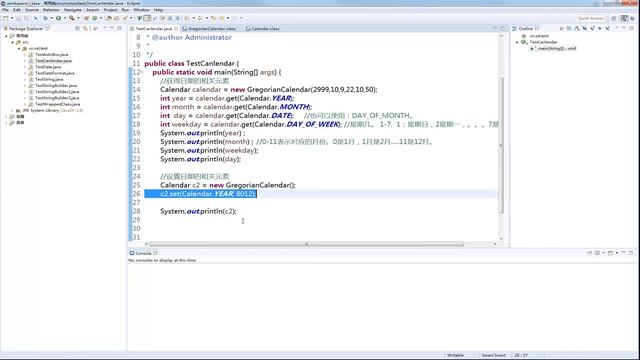Open dropdown arrow beside Run button
Viewport: 640px width, 360px height.
pos(65,18)
